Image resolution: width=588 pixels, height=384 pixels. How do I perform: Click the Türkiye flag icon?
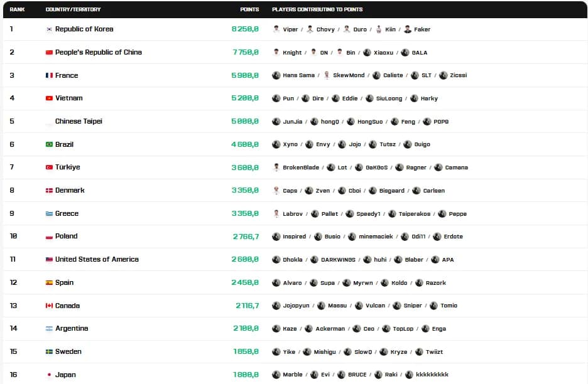click(x=49, y=167)
